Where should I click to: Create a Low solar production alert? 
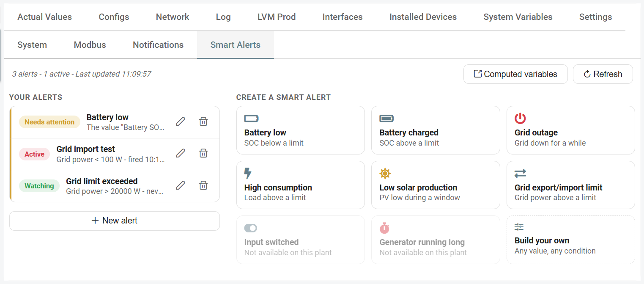click(436, 185)
